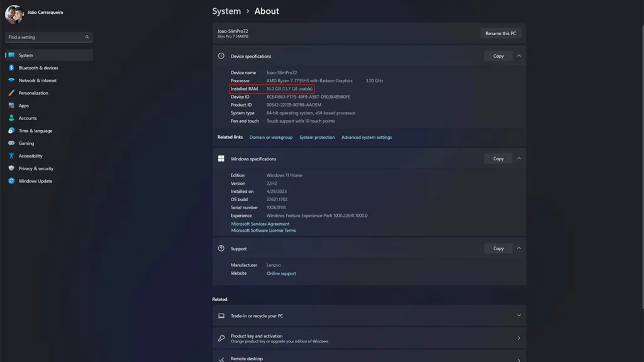The image size is (644, 362).
Task: Click the Device specifications info icon
Action: coord(221,56)
